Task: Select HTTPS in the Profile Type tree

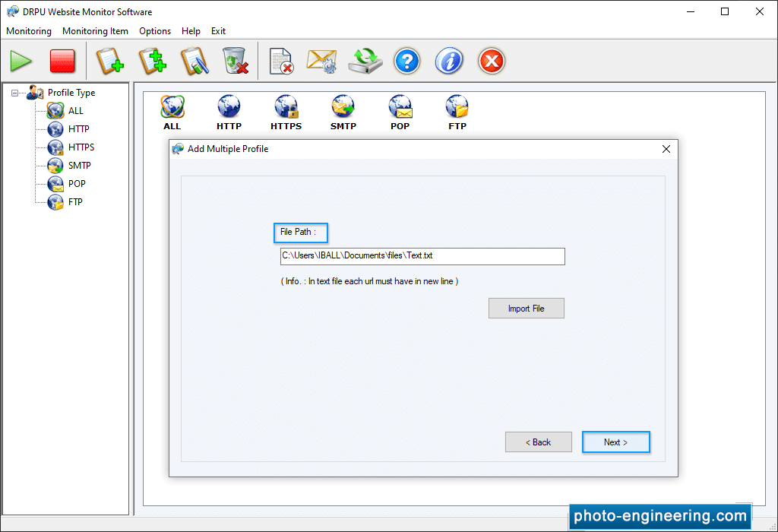Action: [x=81, y=147]
